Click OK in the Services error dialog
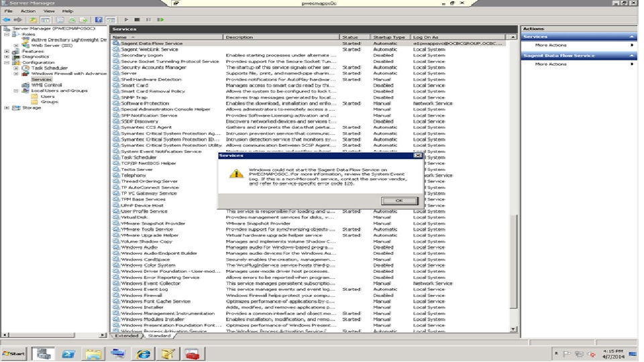644x362 pixels. 398,200
